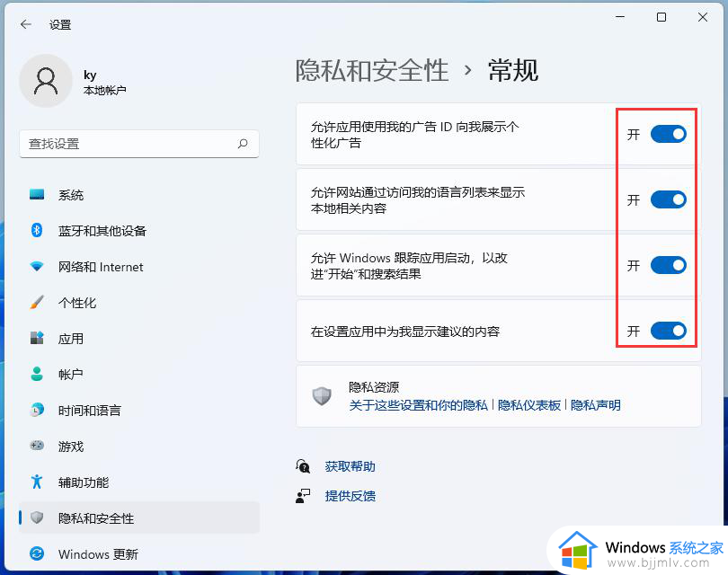Turn off the advertising ID personalized ads toggle

668,134
